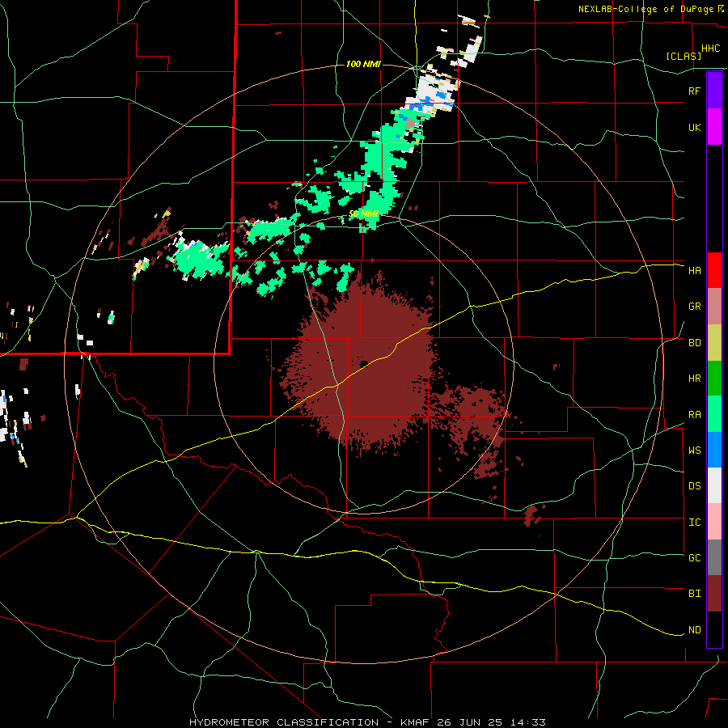Click the dark green HR legend swatch
This screenshot has height=728, width=728.
click(x=714, y=379)
